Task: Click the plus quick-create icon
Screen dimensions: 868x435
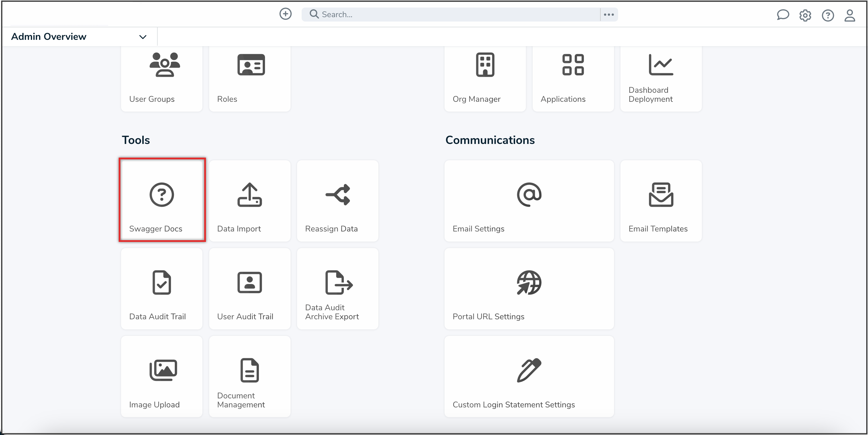Action: click(x=285, y=14)
